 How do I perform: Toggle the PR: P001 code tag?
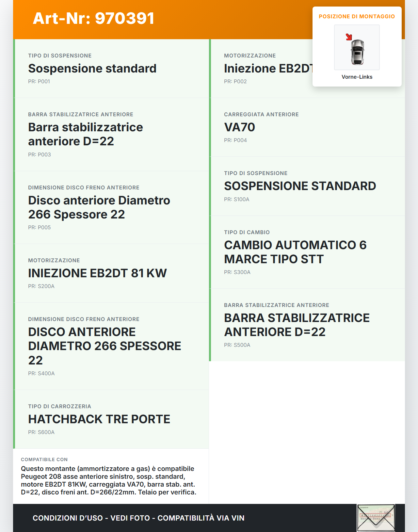click(x=39, y=81)
